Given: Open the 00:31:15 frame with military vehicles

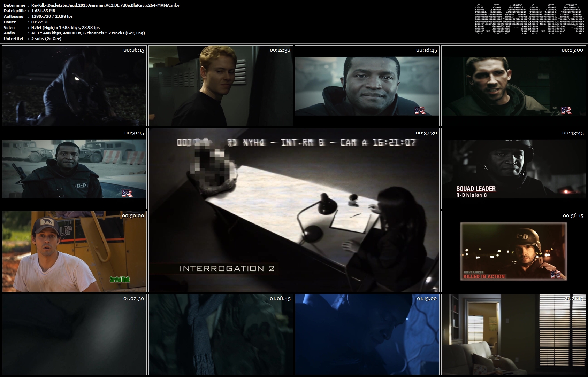Looking at the screenshot, I should [x=74, y=168].
